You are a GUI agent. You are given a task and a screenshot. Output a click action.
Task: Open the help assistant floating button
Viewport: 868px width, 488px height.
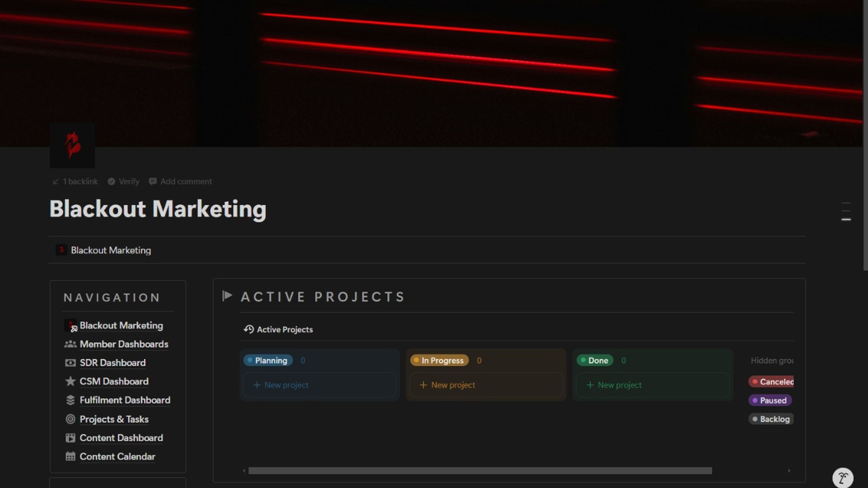843,478
